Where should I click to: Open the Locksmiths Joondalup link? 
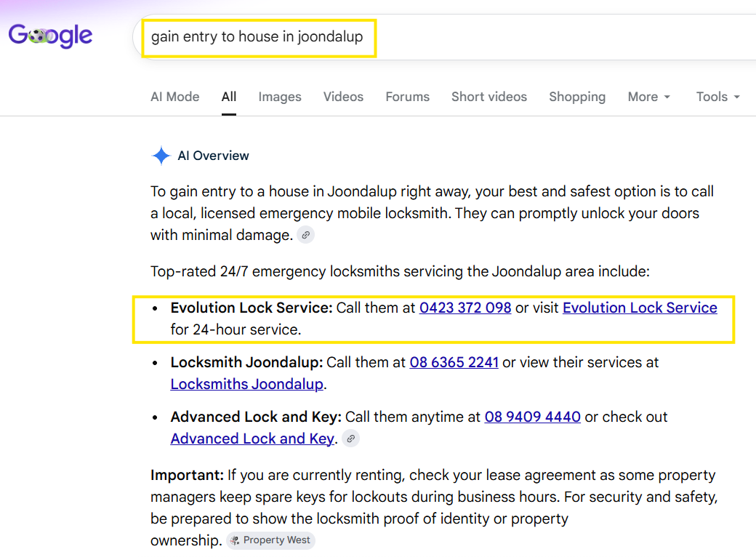coord(247,384)
